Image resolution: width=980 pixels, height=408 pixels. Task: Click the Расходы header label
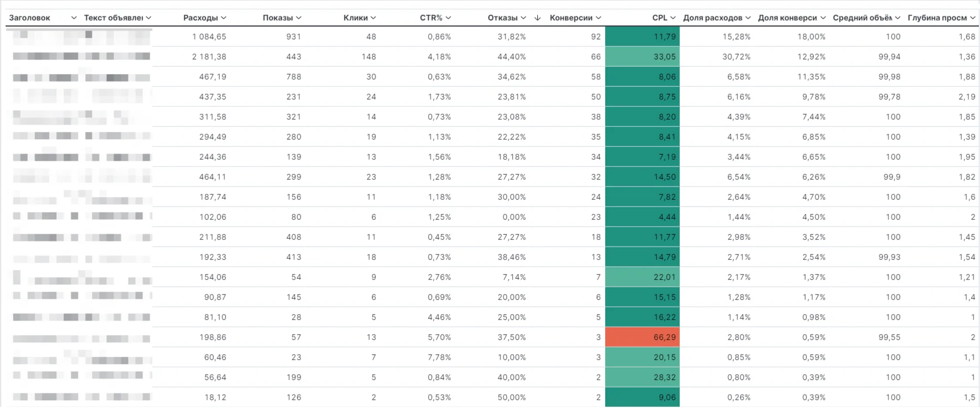pos(200,18)
